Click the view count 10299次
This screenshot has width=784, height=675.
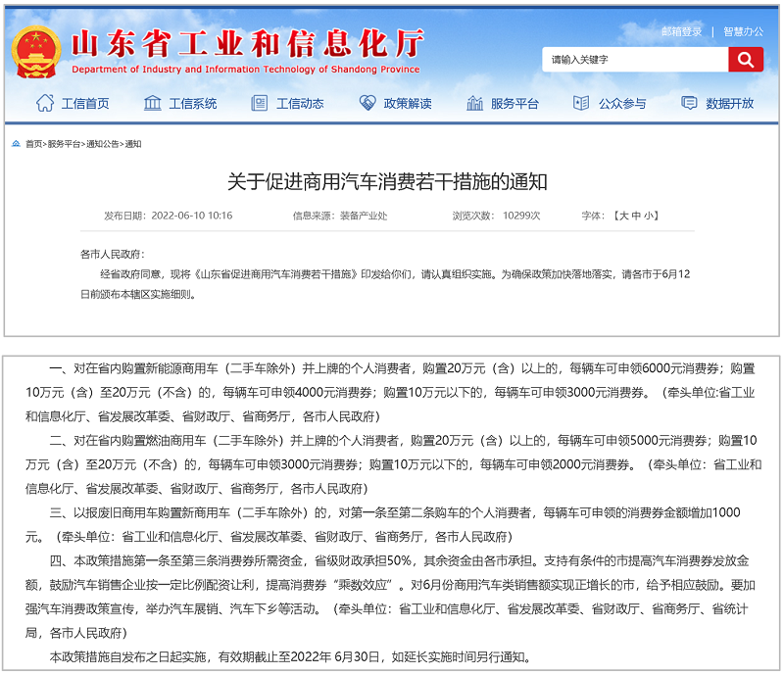(x=521, y=216)
